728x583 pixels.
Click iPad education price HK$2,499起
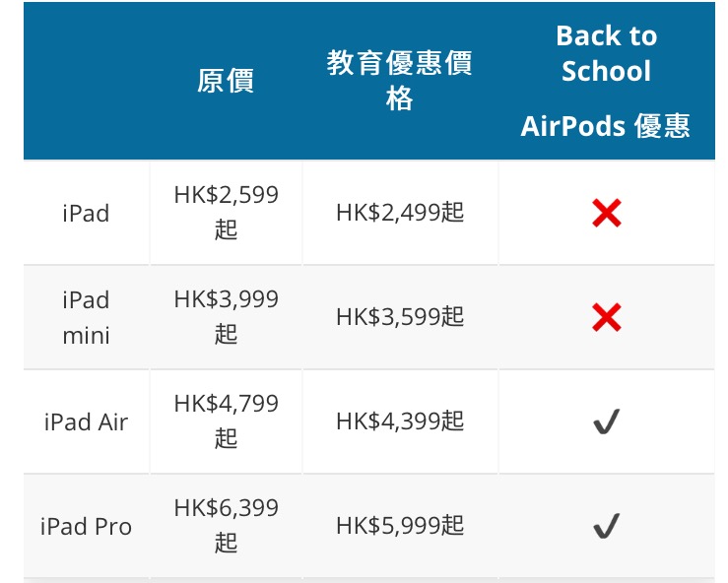click(400, 213)
